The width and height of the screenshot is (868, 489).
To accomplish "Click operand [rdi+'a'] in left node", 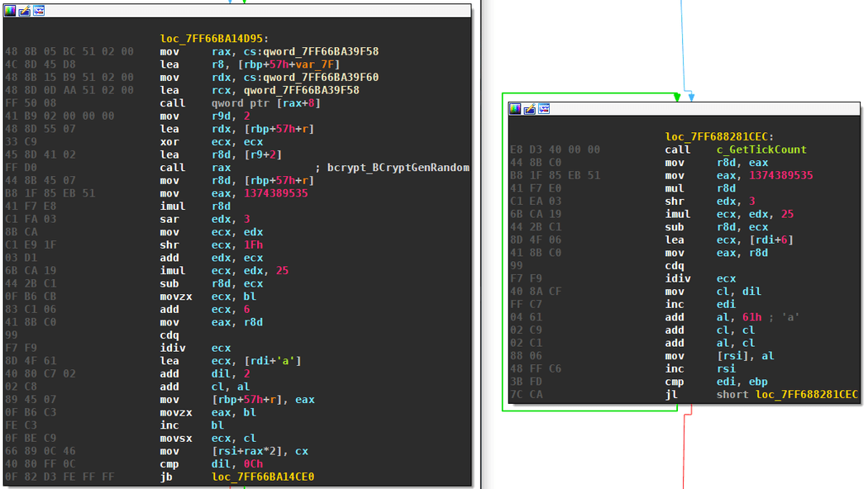I will click(272, 361).
